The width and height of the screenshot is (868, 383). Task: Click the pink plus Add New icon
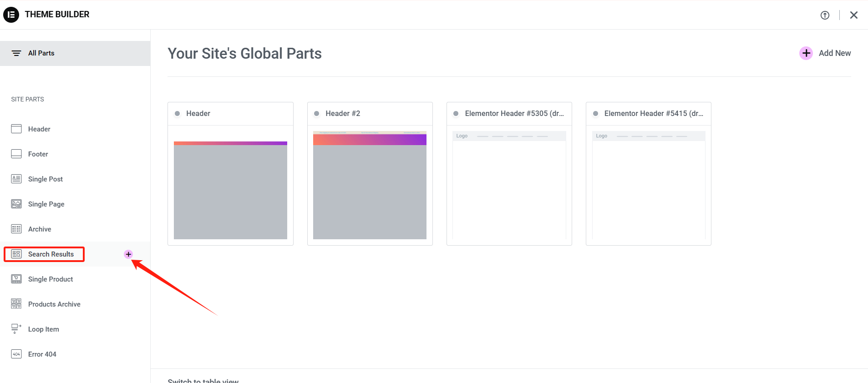[806, 53]
